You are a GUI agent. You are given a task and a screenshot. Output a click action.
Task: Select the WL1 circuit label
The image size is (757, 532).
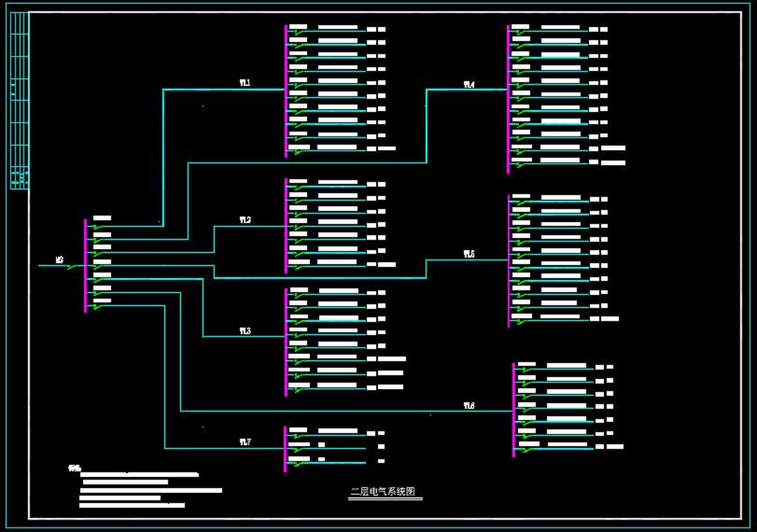tap(245, 83)
